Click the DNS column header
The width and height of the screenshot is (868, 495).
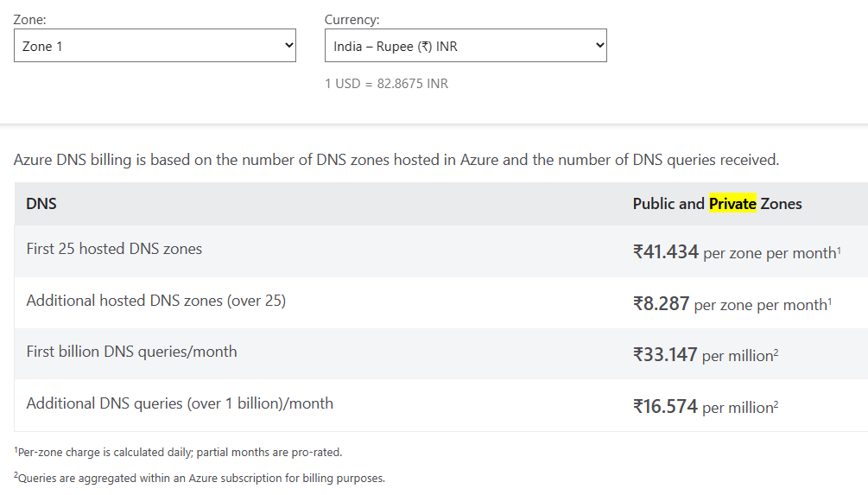(x=41, y=204)
